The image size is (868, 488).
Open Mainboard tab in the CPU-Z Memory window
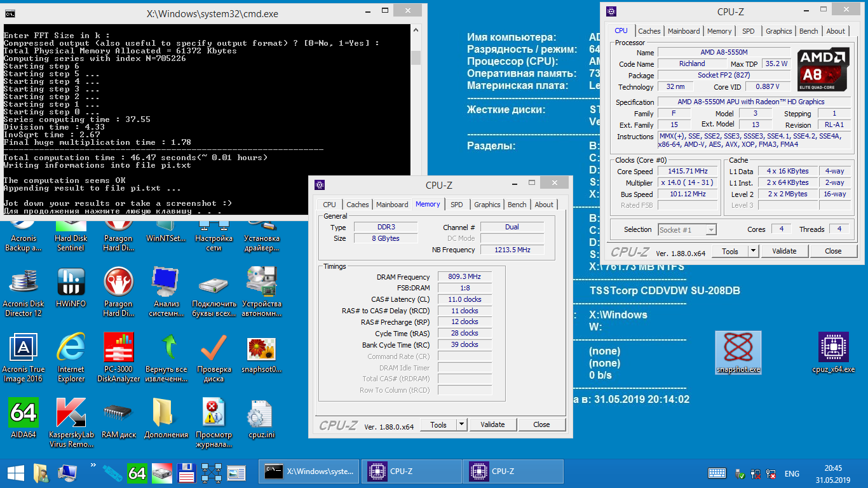pyautogui.click(x=392, y=205)
